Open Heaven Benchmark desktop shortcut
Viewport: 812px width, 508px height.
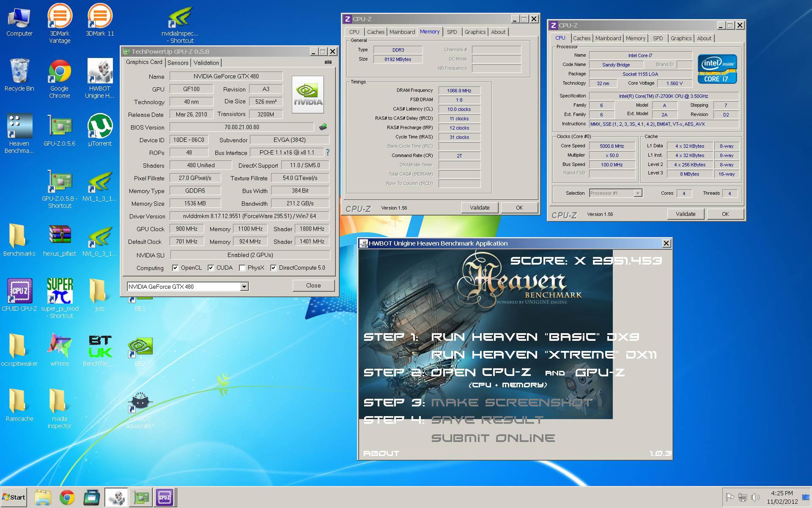(x=19, y=134)
